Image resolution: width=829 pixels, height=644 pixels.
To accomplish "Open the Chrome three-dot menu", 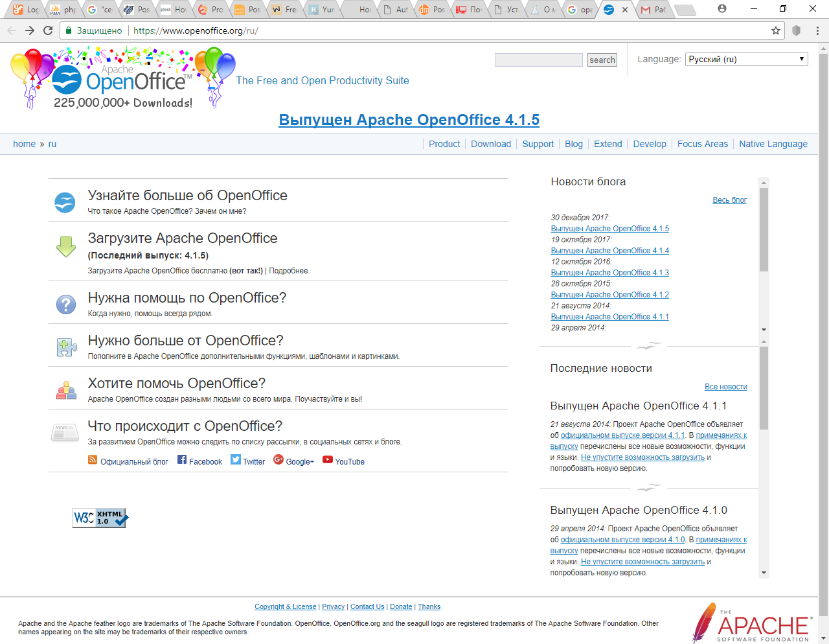I will point(817,30).
